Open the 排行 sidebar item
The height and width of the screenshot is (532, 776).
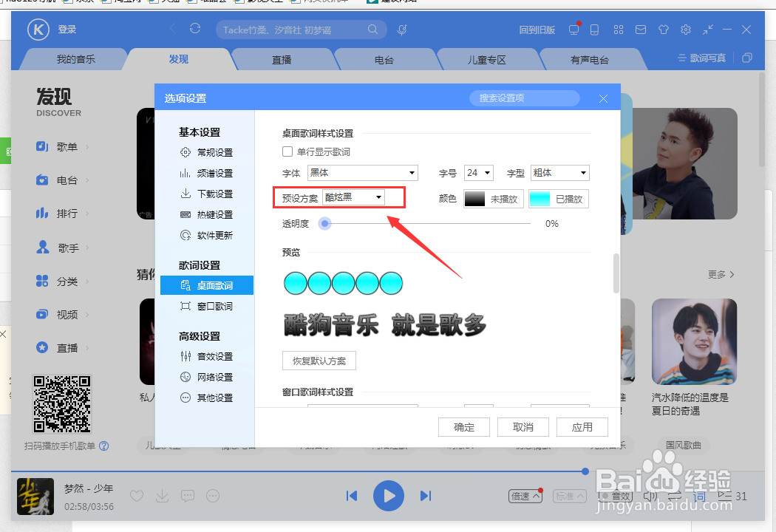(x=62, y=214)
